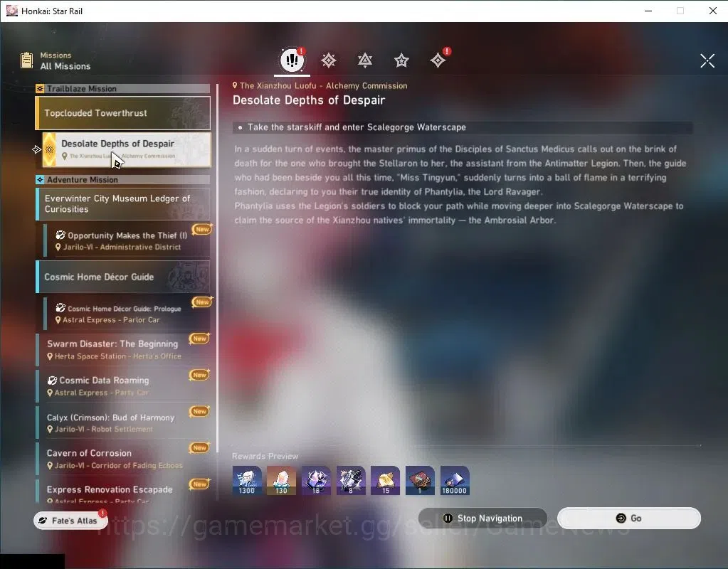
Task: Click the 'Jarilo-VI - Administrative District' location text
Action: (122, 247)
